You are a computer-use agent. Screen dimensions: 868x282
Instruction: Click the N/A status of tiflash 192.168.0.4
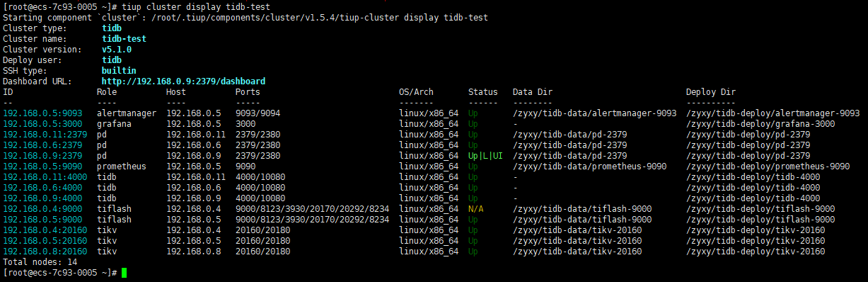pos(475,209)
